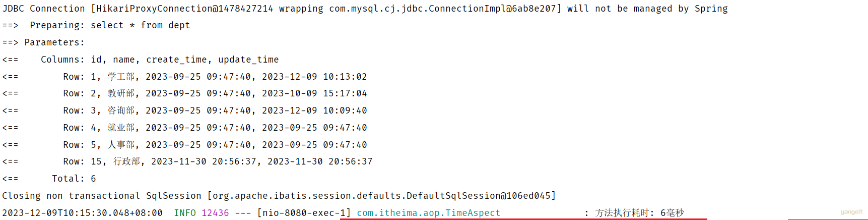Select the row with 就业部

click(x=185, y=128)
